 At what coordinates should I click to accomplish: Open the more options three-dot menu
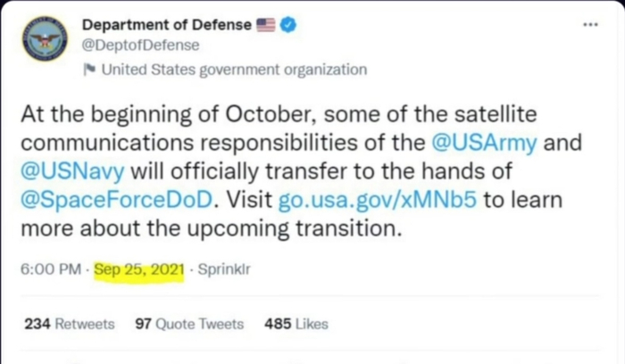590,24
